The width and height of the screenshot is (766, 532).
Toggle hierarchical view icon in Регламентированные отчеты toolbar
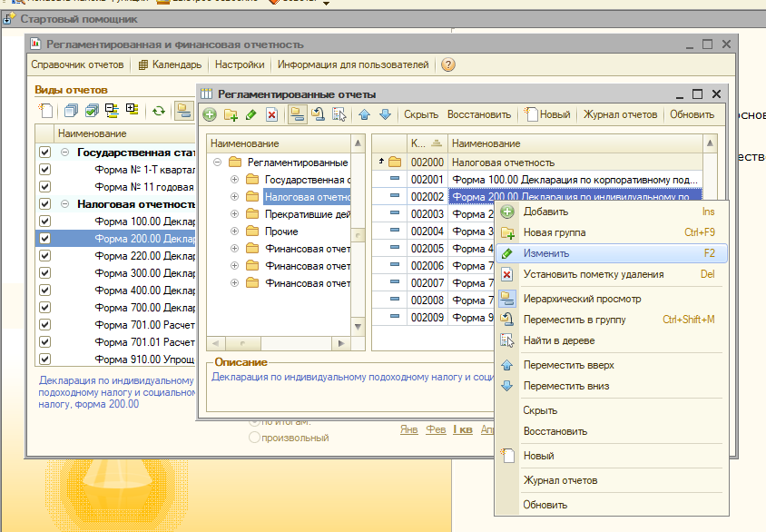click(x=298, y=114)
